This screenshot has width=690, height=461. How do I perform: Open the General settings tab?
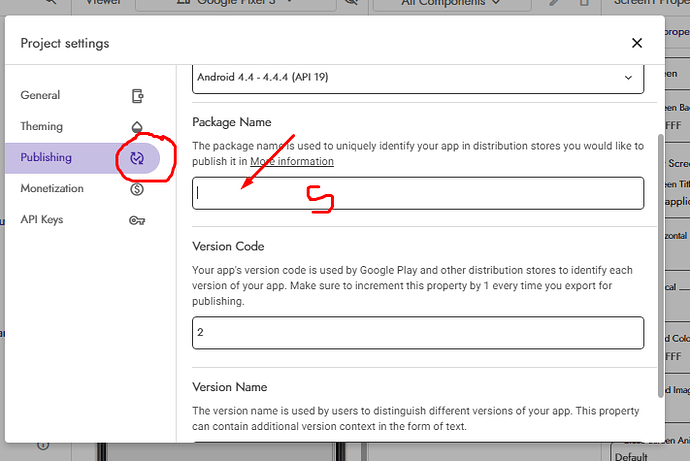(x=82, y=95)
